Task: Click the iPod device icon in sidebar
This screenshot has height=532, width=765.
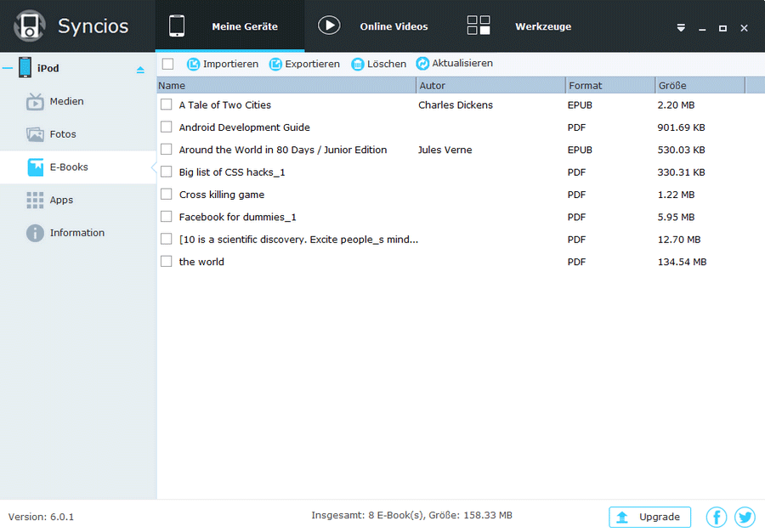Action: click(x=25, y=68)
